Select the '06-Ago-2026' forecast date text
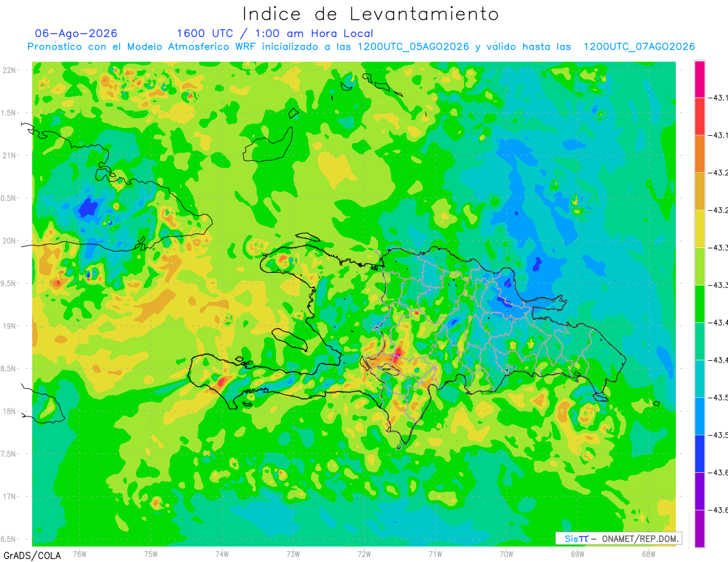The height and width of the screenshot is (562, 728). click(76, 33)
